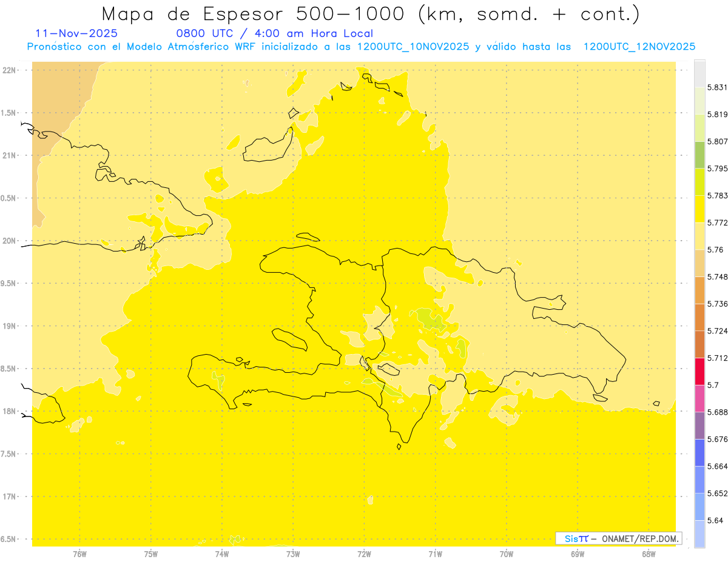Click the purple legend swatch between 5.676 and 5.688
Image resolution: width=728 pixels, height=562 pixels.
pos(699,426)
